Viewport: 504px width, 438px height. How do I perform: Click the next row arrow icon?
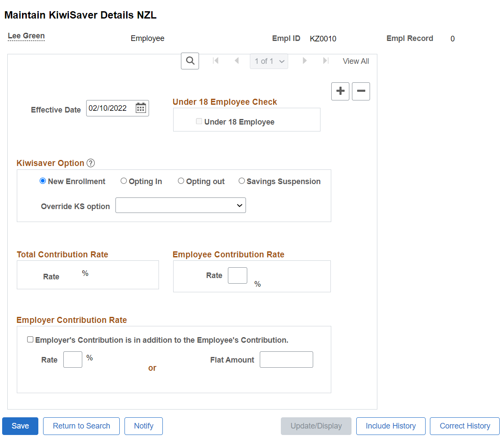pos(305,60)
